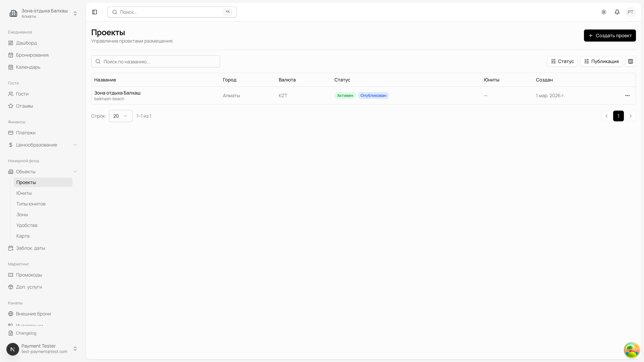This screenshot has height=362, width=644.
Task: Open notifications via the bell icon
Action: tap(617, 12)
